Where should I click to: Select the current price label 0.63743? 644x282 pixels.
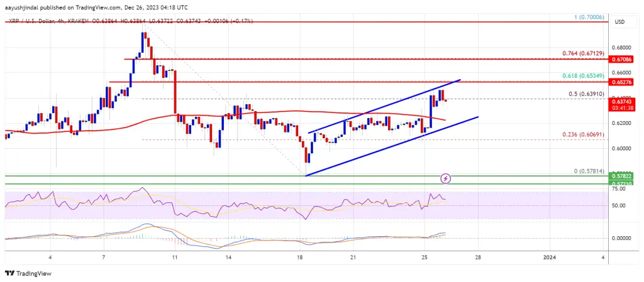(621, 103)
